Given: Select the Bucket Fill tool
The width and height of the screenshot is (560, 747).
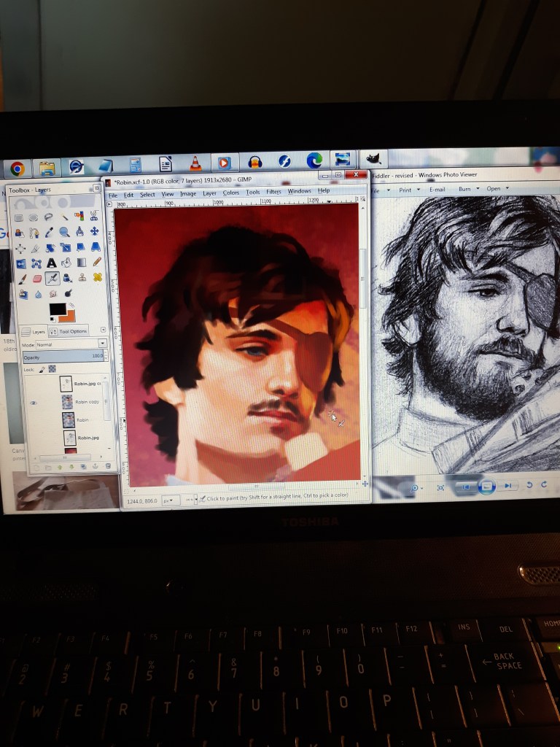Looking at the screenshot, I should coord(66,263).
